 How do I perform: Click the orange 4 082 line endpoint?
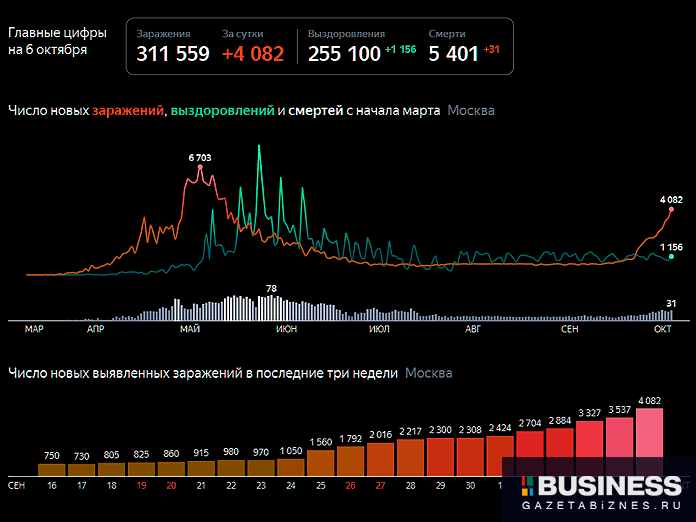click(671, 209)
